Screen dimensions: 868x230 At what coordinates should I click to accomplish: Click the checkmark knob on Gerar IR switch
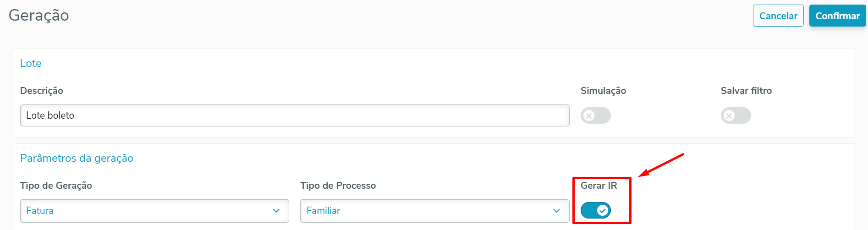coord(603,211)
